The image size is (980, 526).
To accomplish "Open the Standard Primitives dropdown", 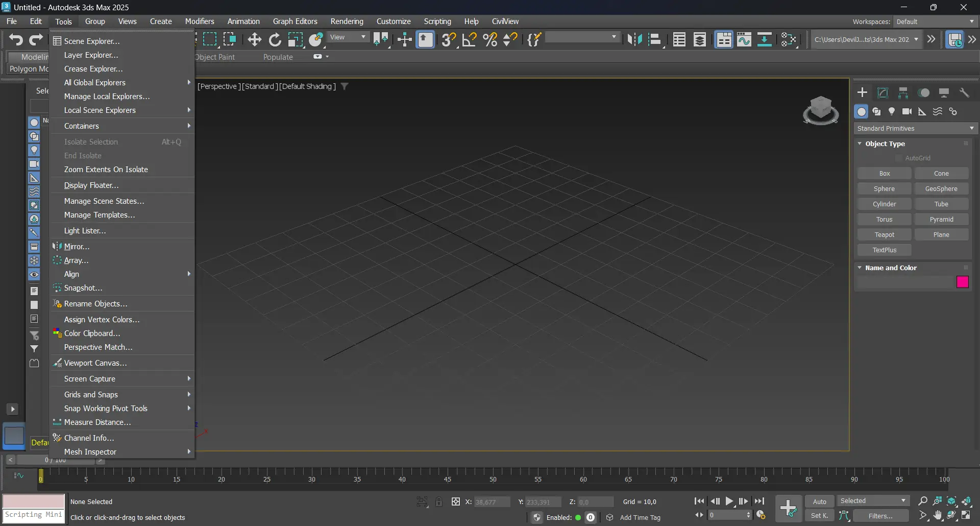I will [x=915, y=129].
